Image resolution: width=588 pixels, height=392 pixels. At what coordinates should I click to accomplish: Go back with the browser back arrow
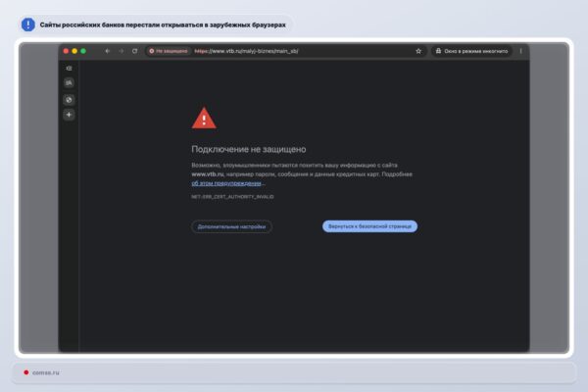tap(107, 51)
